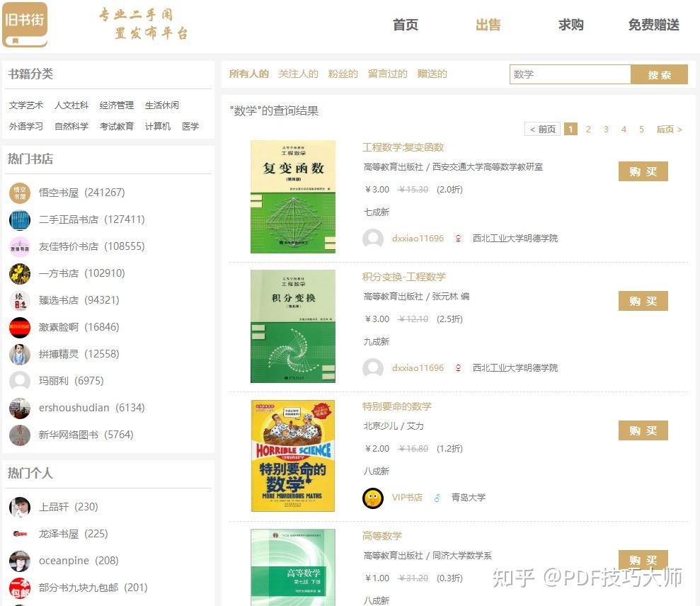Select current page 1 indicator
The image size is (700, 606).
[x=570, y=129]
